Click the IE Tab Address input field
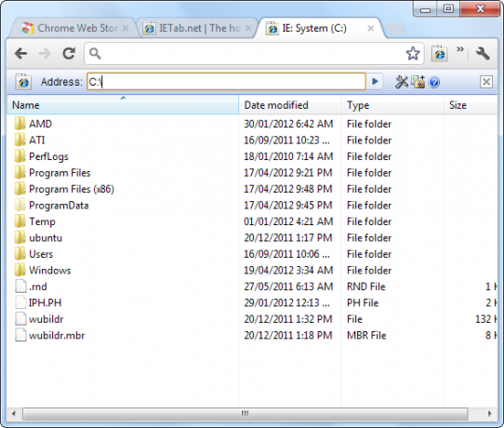The image size is (504, 428). [x=226, y=82]
